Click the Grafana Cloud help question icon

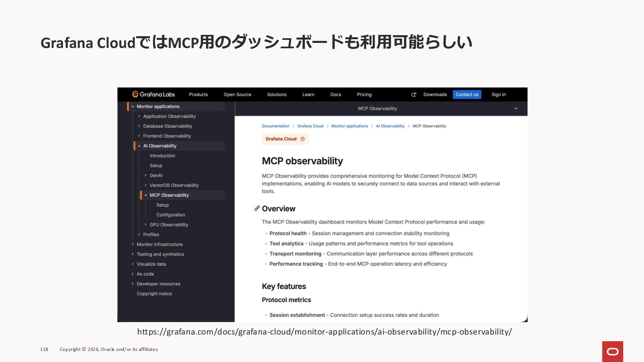tap(302, 139)
